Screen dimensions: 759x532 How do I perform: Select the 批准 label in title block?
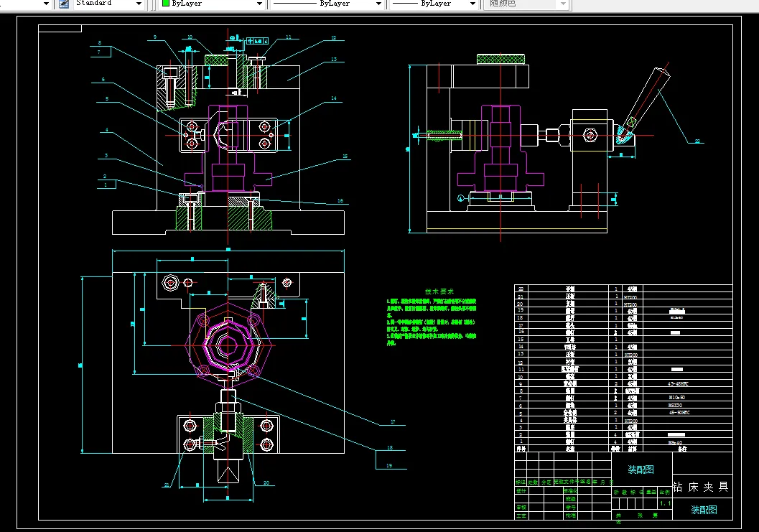click(571, 515)
